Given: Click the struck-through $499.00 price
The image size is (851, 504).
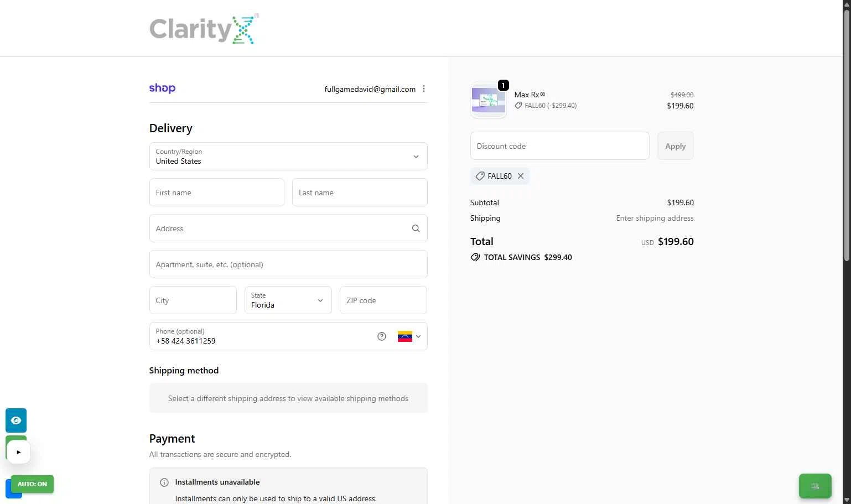Looking at the screenshot, I should (x=682, y=95).
